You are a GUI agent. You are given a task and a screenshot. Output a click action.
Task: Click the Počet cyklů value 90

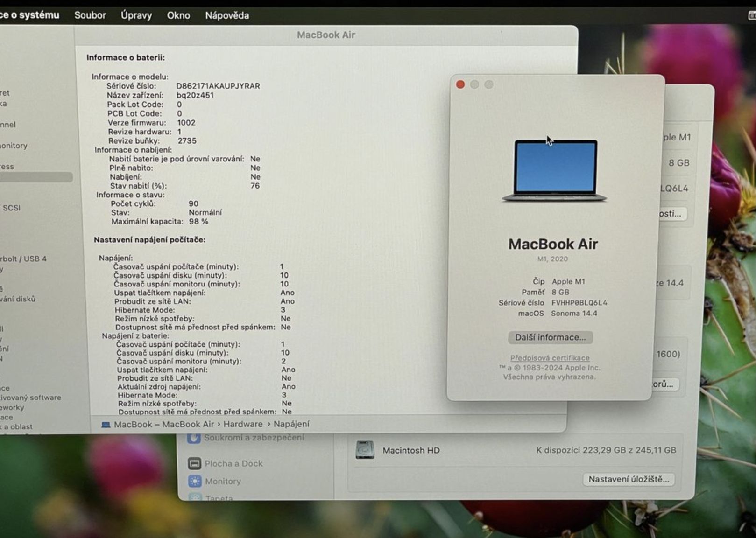click(193, 204)
